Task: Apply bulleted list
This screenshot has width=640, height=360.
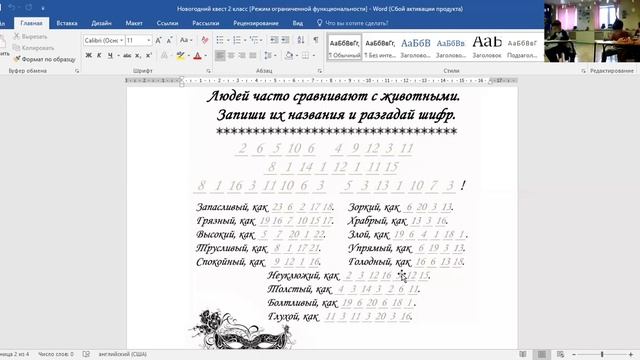Action: pos(220,40)
